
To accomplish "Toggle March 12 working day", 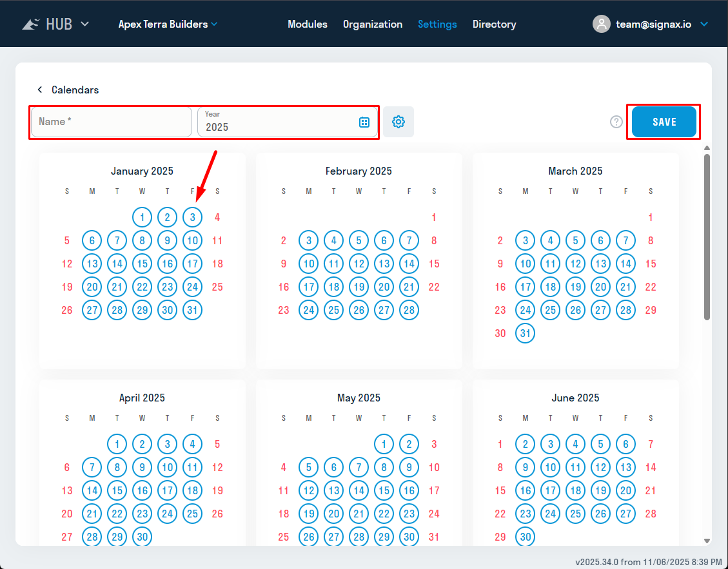I will (x=575, y=264).
